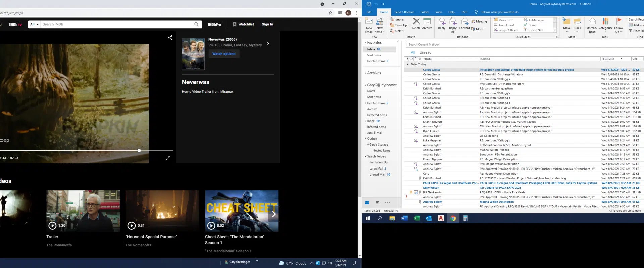This screenshot has height=268, width=644.
Task: Collapse the Date: Today group
Action: pyautogui.click(x=408, y=64)
